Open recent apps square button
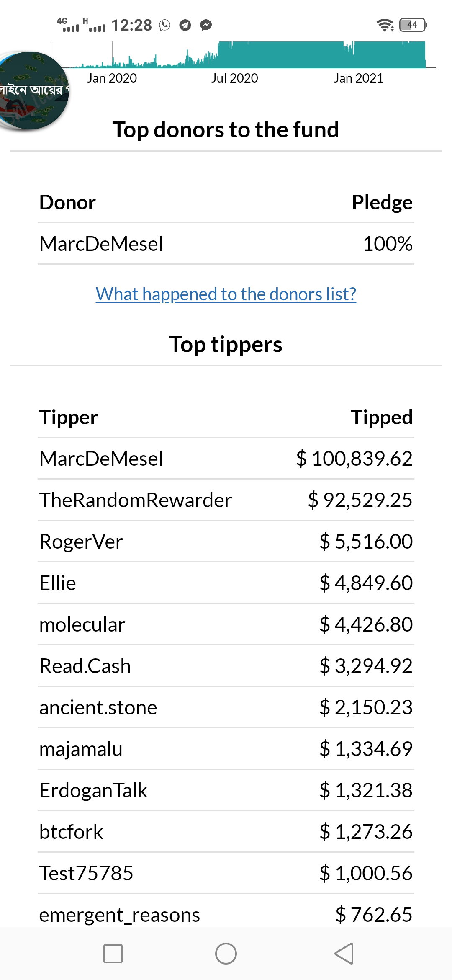The image size is (452, 980). tap(113, 954)
